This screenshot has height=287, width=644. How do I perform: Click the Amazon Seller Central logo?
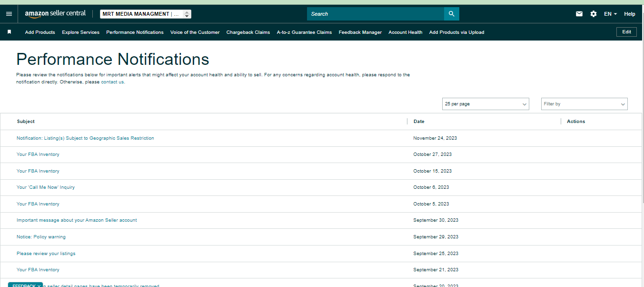click(55, 14)
